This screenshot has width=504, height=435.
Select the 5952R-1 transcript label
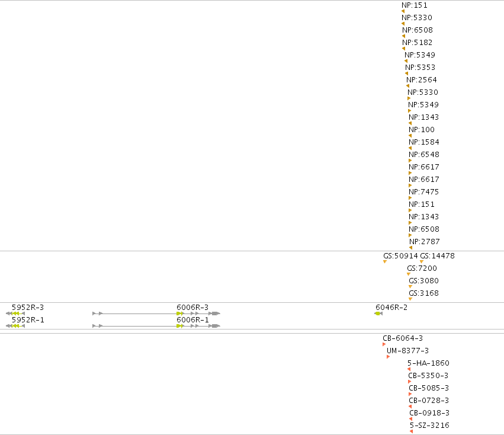click(28, 320)
